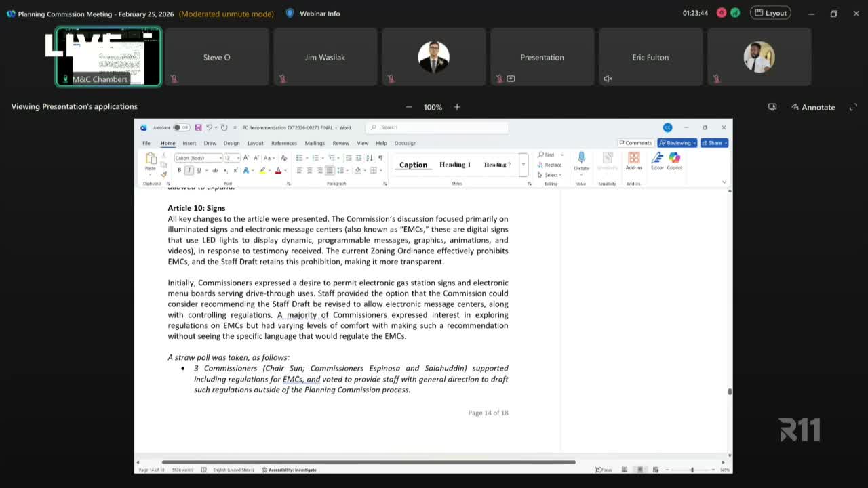The image size is (868, 488).
Task: Switch to the Mailings ribbon tab
Action: point(315,143)
